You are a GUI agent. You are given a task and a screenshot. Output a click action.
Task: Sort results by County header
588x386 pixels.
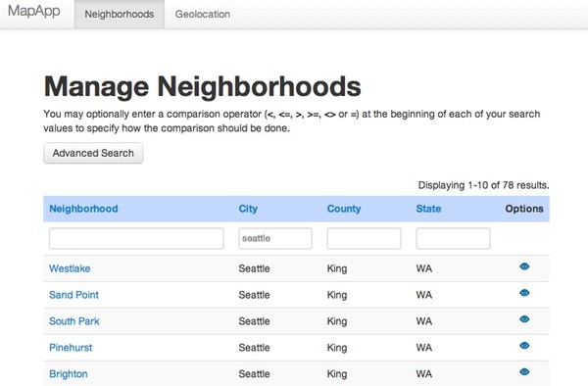(x=344, y=209)
